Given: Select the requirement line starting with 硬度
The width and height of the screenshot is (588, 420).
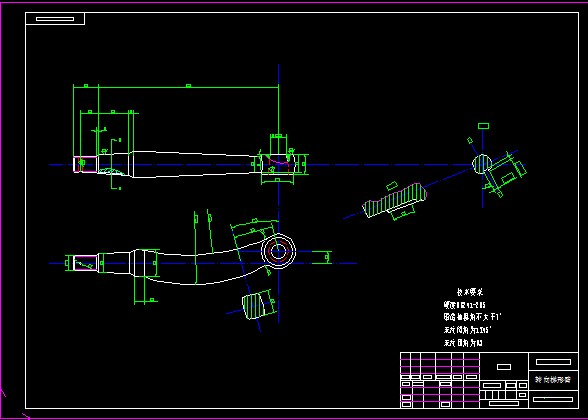Looking at the screenshot, I should (464, 305).
